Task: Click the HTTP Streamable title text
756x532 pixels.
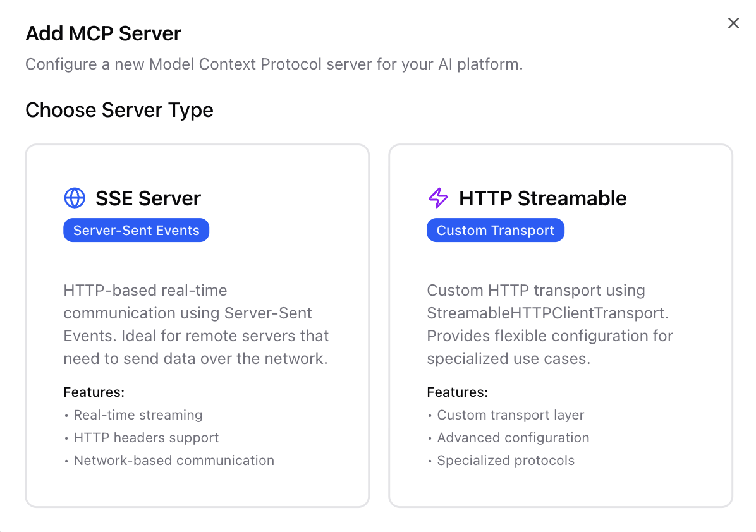Action: tap(542, 198)
